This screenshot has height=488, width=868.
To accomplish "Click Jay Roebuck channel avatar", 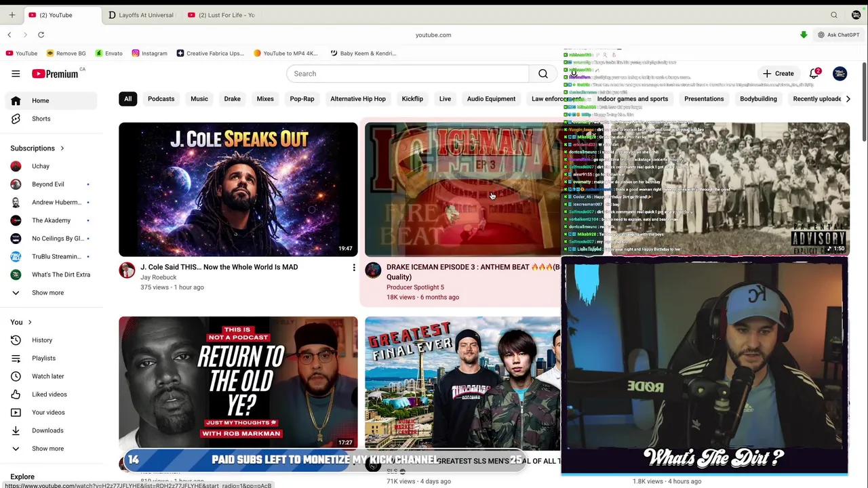I will (x=127, y=270).
